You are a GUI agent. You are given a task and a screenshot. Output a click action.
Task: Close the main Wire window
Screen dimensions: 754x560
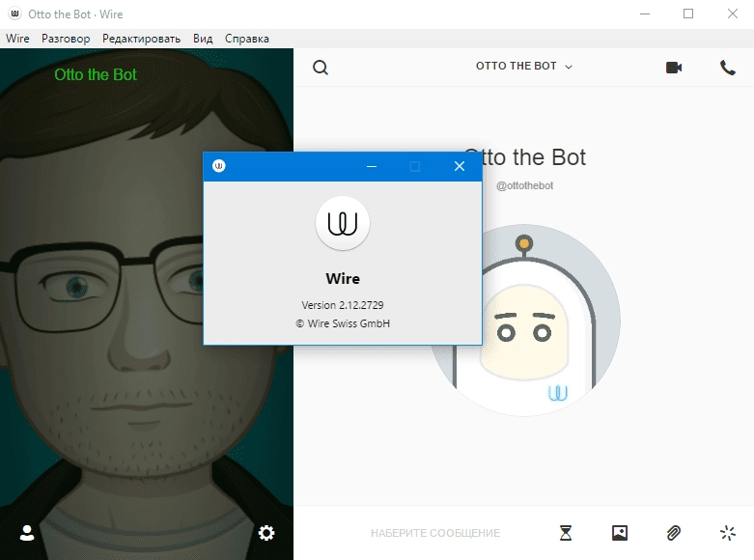[x=732, y=14]
